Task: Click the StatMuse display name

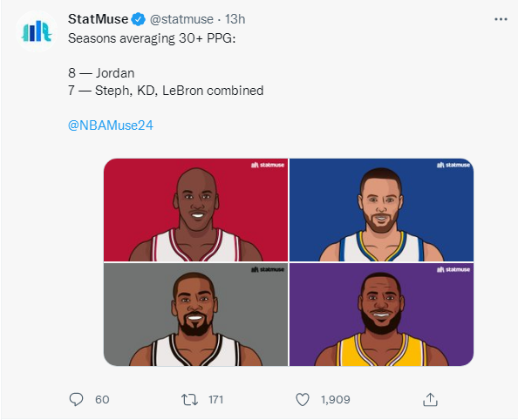Action: click(x=99, y=19)
